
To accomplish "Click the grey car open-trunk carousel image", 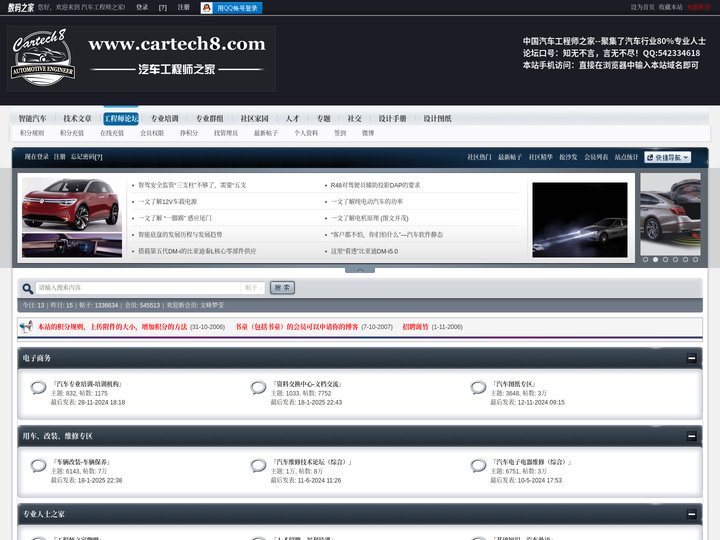I will [670, 214].
